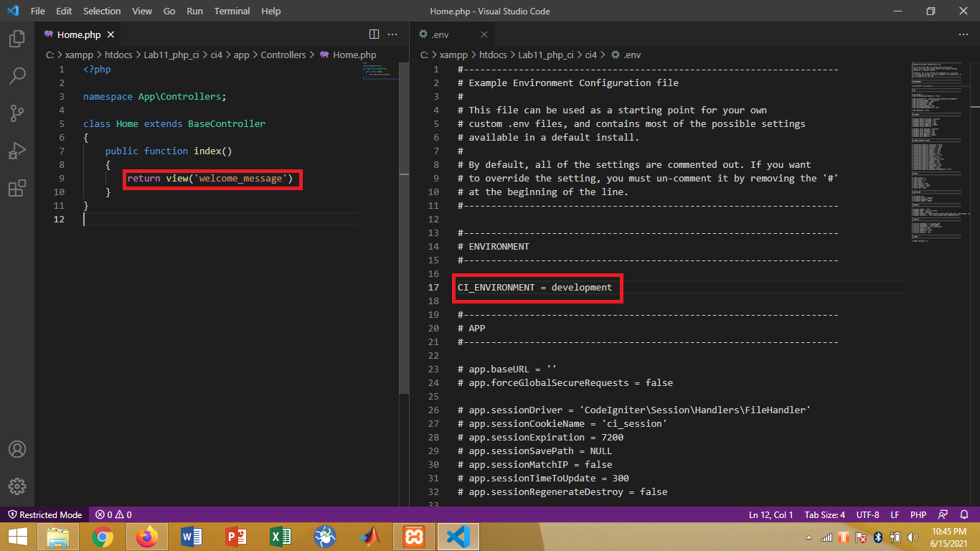Open the Accounts icon in the activity bar
Screen dimensions: 980x551
click(x=17, y=449)
